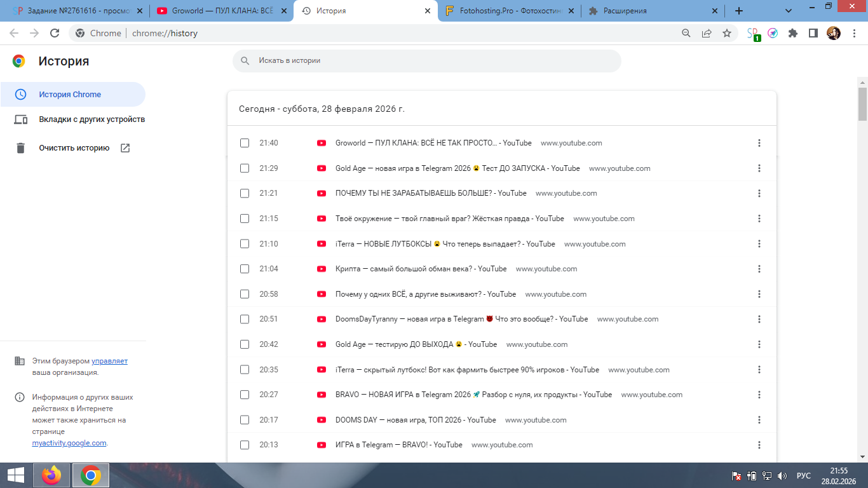This screenshot has width=868, height=488.
Task: Open the Windows Start menu
Action: tap(15, 475)
